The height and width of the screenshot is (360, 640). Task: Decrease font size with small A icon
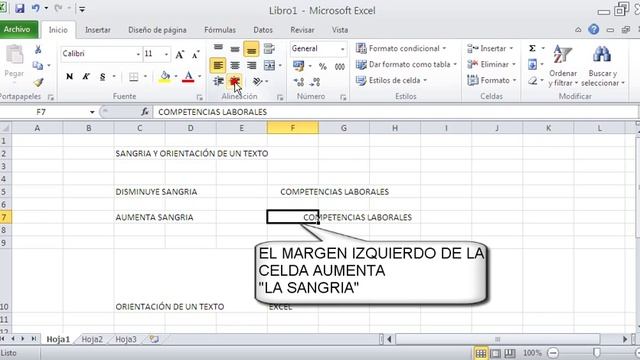pyautogui.click(x=196, y=54)
